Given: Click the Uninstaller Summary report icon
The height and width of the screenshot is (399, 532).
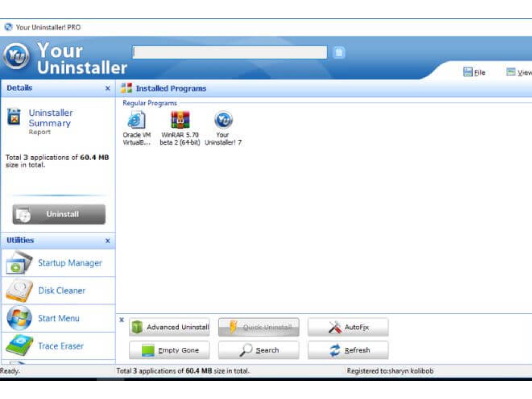Looking at the screenshot, I should [14, 117].
